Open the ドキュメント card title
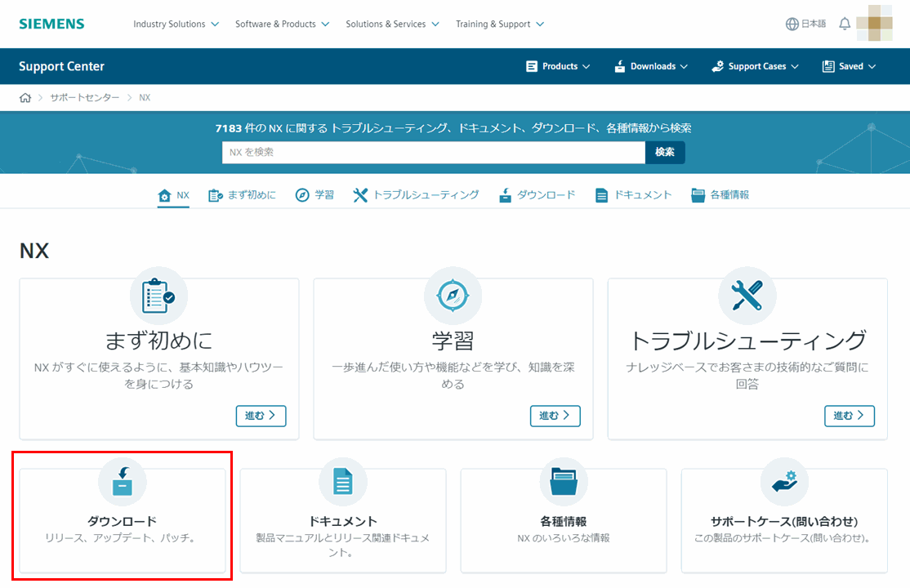The height and width of the screenshot is (588, 910). [342, 521]
